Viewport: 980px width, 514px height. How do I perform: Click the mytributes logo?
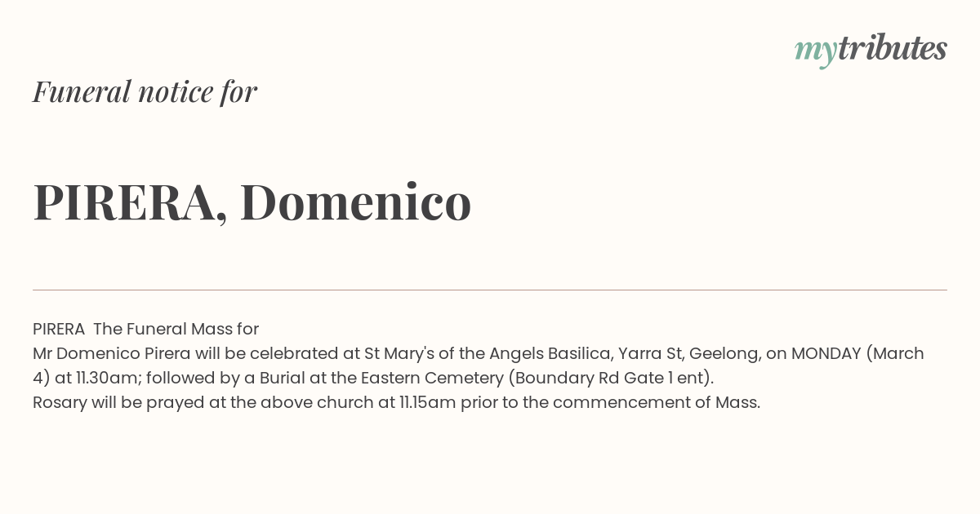[x=871, y=49]
